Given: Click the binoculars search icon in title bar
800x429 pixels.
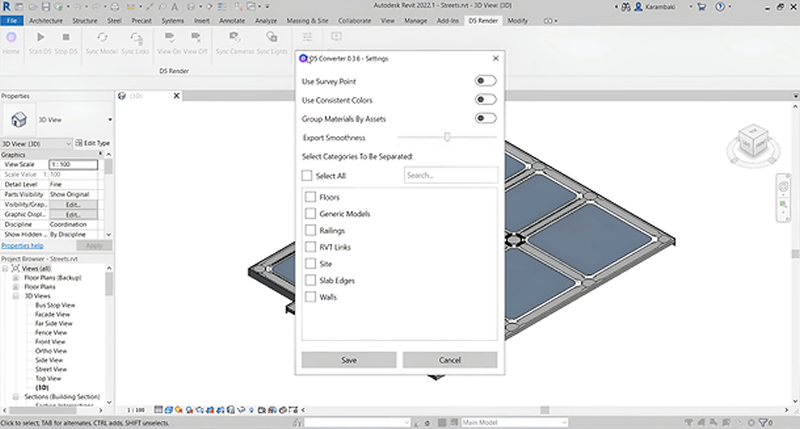Looking at the screenshot, I should click(626, 7).
